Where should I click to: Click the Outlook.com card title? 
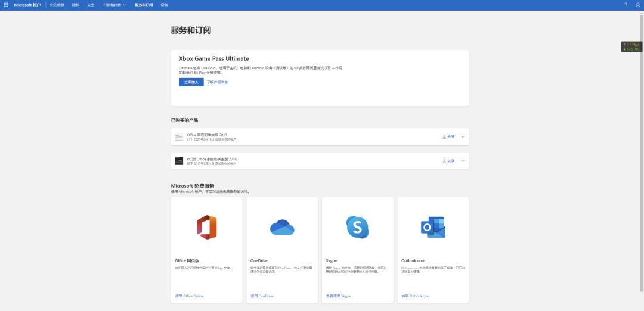point(413,260)
